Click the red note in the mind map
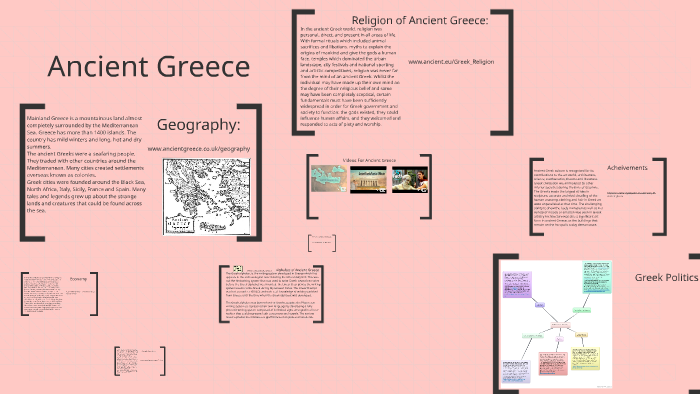700x394 pixels. click(553, 363)
